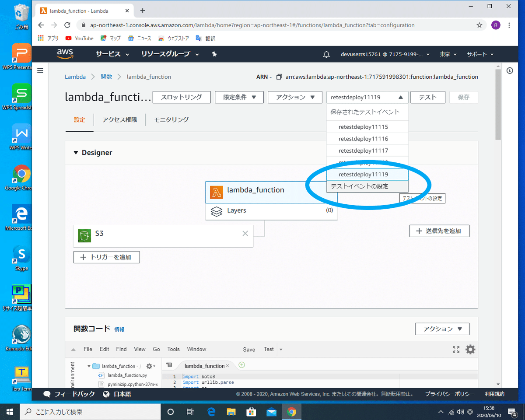Viewport: 525px width, 420px height.
Task: Select test event retestdeploy11119 in list
Action: 367,174
